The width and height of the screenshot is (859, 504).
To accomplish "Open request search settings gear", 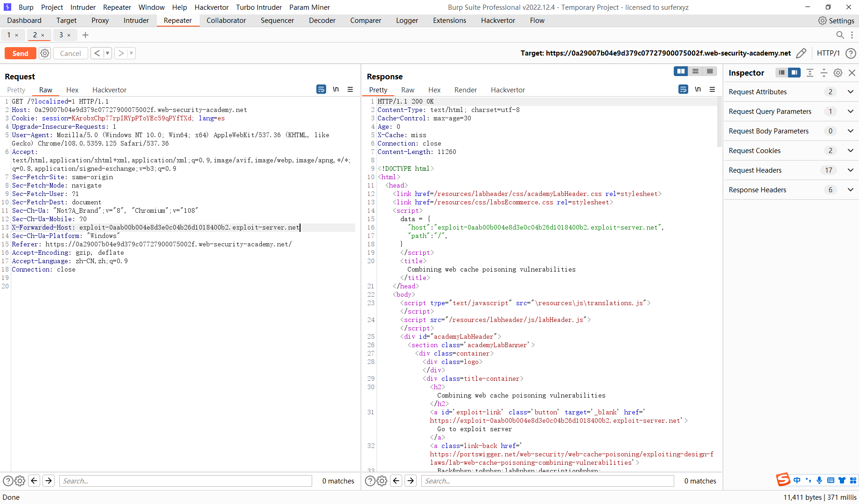I will point(20,481).
